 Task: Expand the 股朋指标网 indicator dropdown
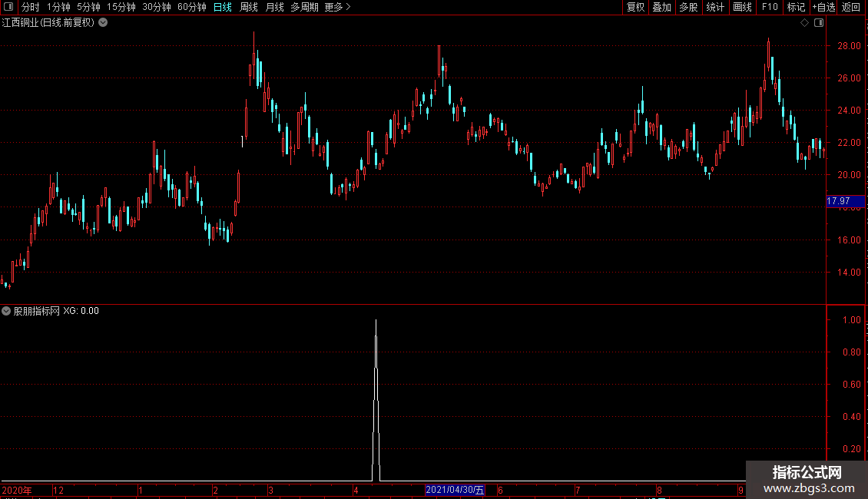(6, 311)
